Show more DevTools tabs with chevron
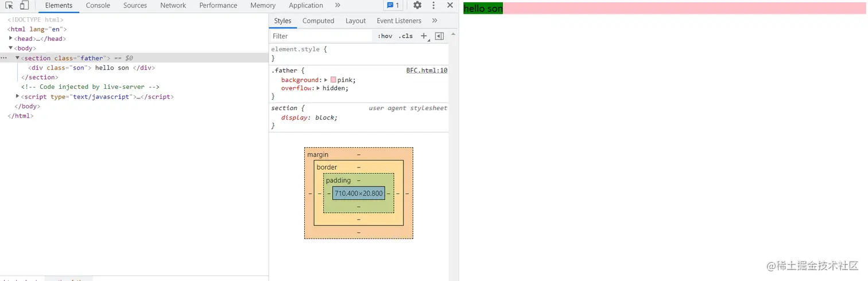Screen dimensions: 868x281 pyautogui.click(x=338, y=5)
